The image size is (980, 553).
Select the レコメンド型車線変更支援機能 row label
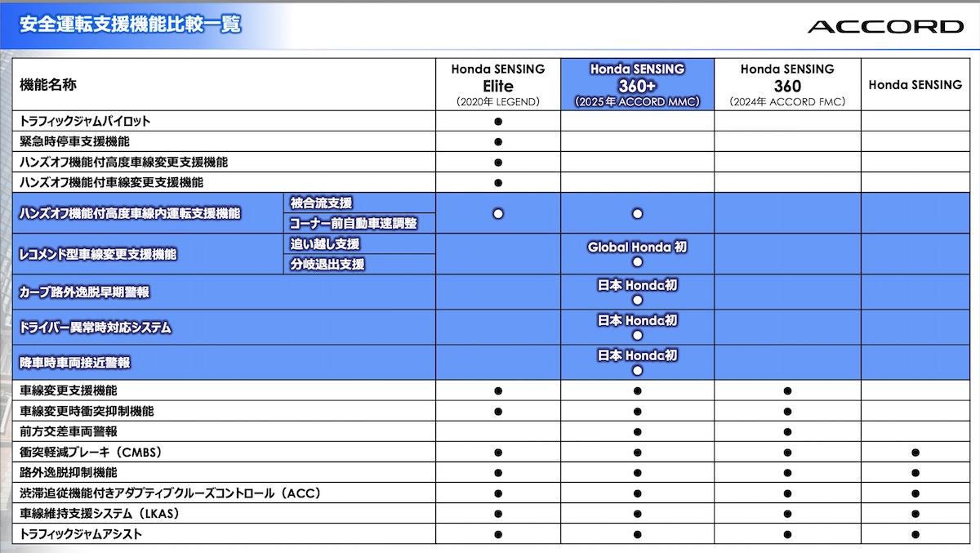click(x=98, y=254)
